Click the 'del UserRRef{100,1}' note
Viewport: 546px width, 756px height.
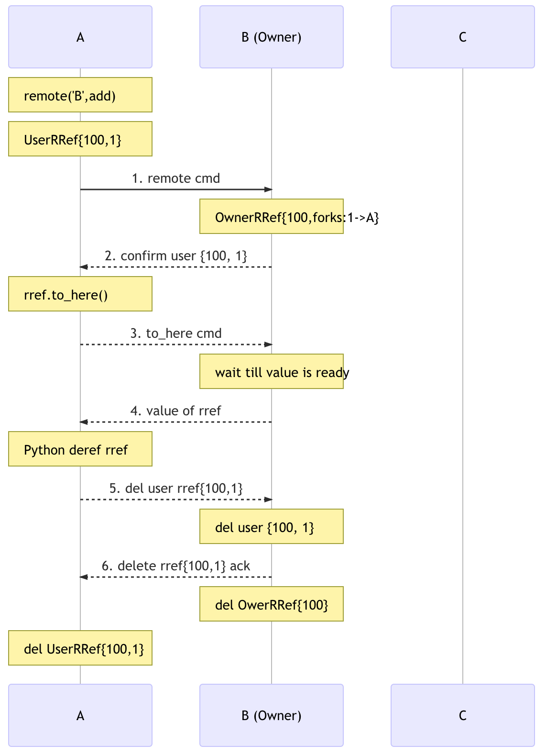80,648
